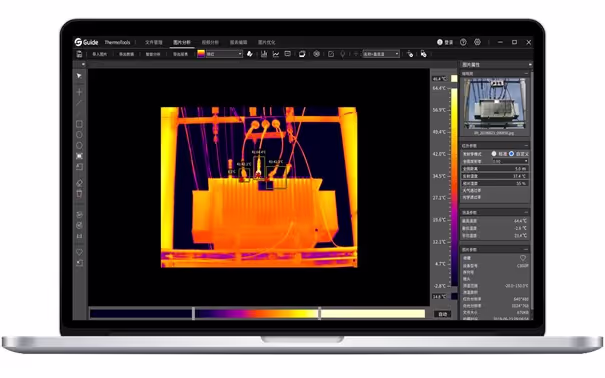Toggle the heart favorite in image parameters panel
The image size is (605, 378).
(x=523, y=258)
